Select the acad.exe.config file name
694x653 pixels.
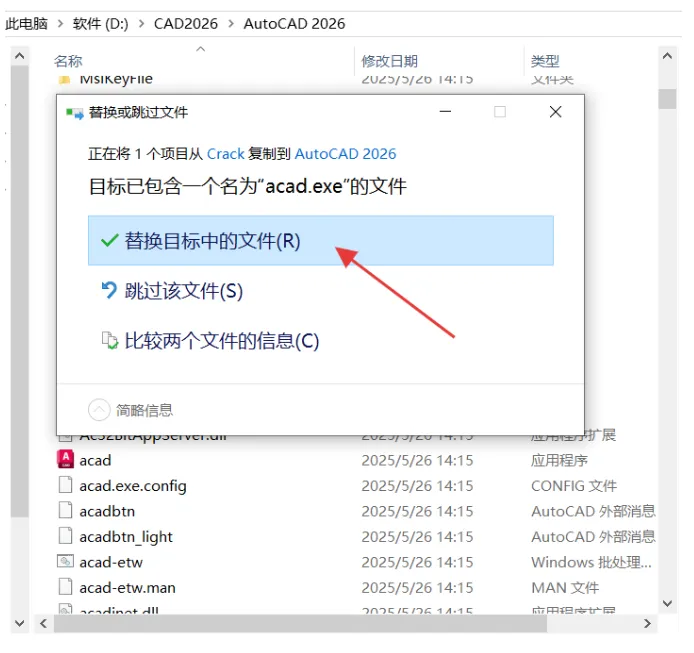pyautogui.click(x=133, y=486)
